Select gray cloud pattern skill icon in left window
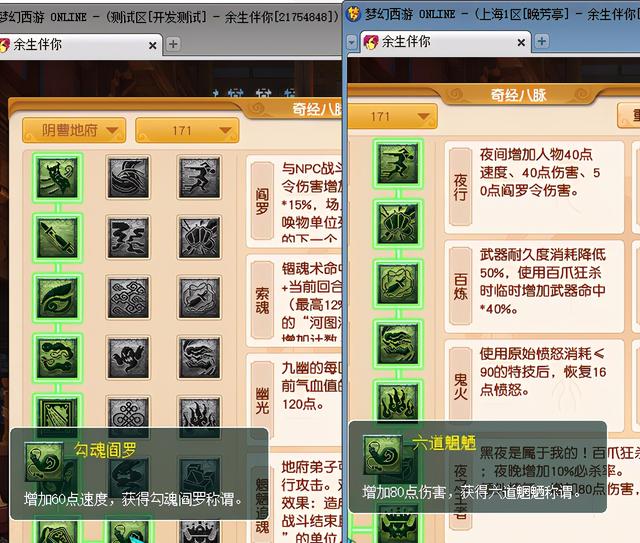The height and width of the screenshot is (543, 640). pyautogui.click(x=128, y=298)
